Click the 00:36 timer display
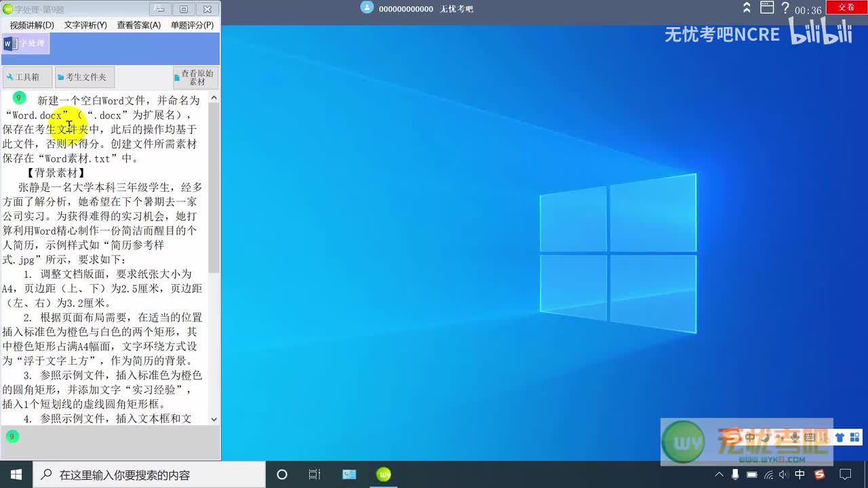 [x=808, y=10]
